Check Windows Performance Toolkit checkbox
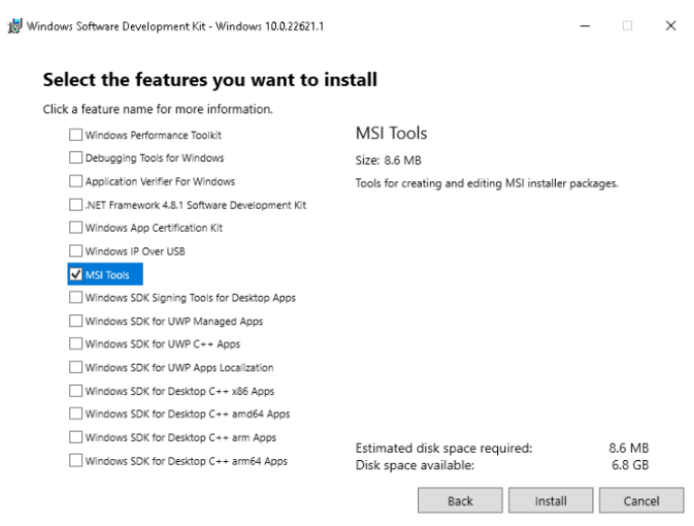The image size is (694, 526). coord(76,135)
